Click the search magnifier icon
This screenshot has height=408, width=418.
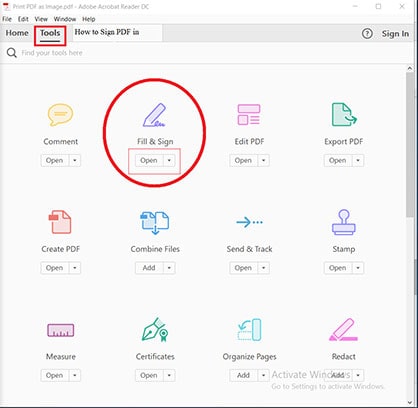(12, 53)
